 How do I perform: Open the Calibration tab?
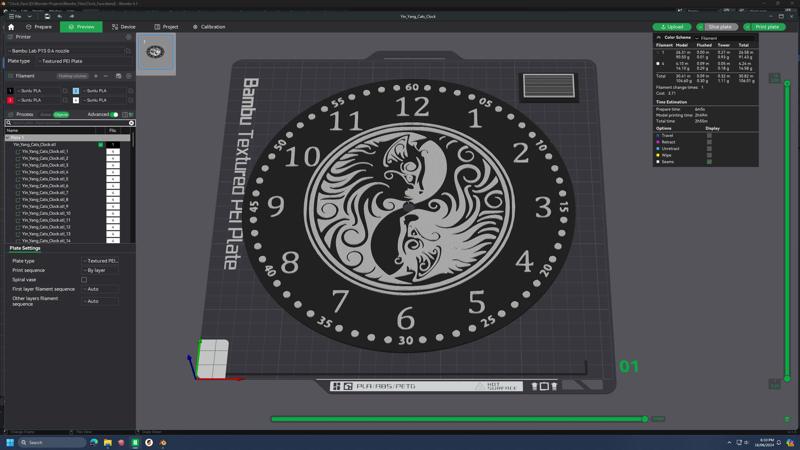209,27
